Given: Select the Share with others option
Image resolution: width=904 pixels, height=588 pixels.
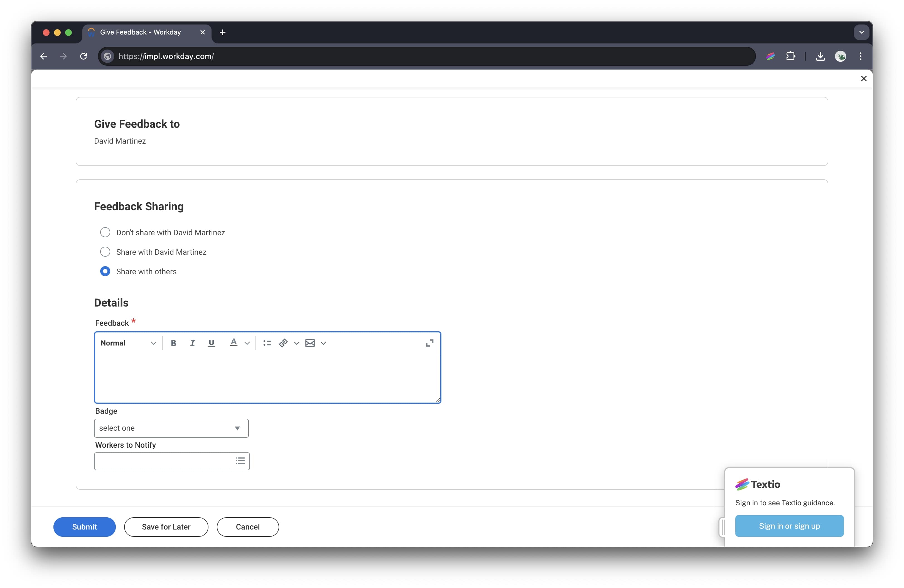Looking at the screenshot, I should [105, 271].
